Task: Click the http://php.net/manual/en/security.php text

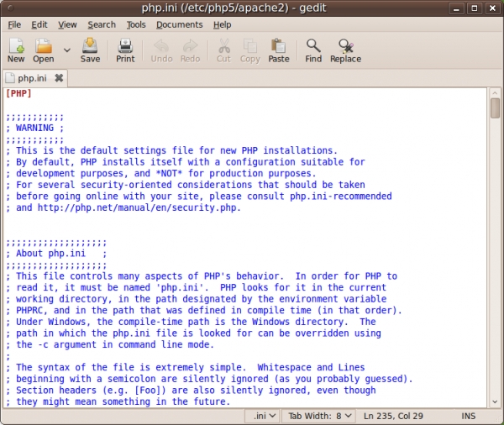Action: tap(139, 207)
